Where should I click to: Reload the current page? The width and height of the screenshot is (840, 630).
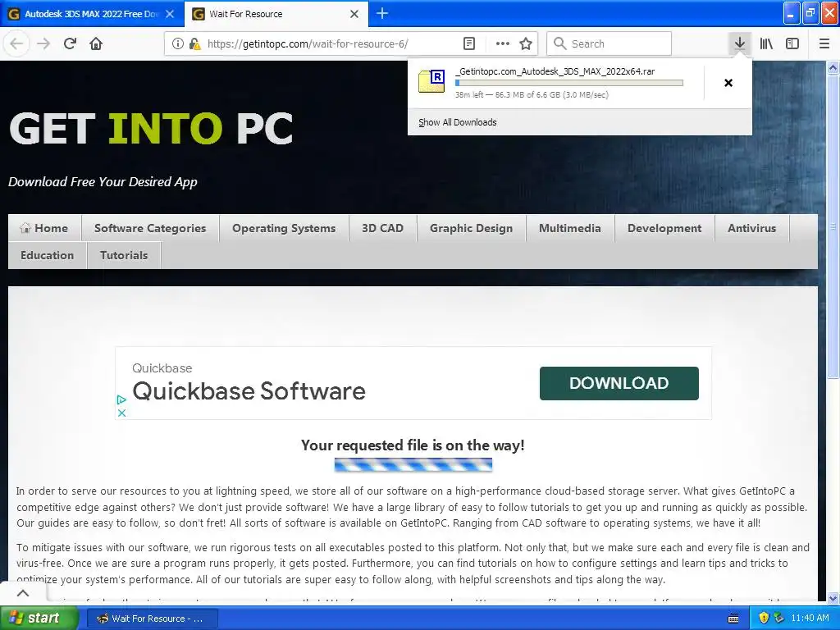pos(70,43)
